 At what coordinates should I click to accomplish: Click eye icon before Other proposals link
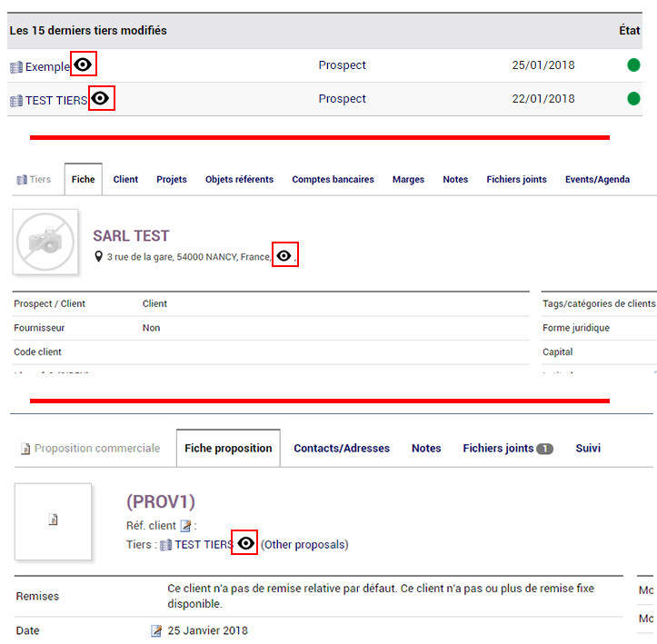pyautogui.click(x=245, y=543)
